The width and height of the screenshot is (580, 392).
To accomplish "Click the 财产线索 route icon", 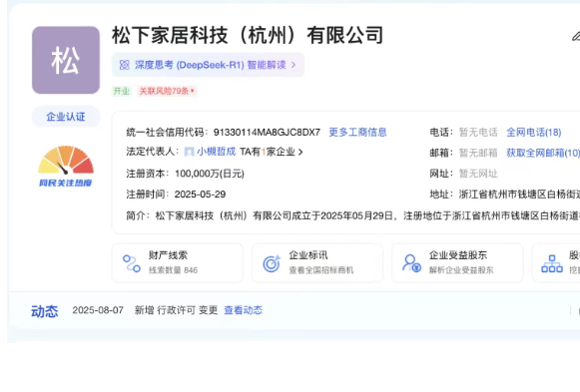I will (132, 263).
